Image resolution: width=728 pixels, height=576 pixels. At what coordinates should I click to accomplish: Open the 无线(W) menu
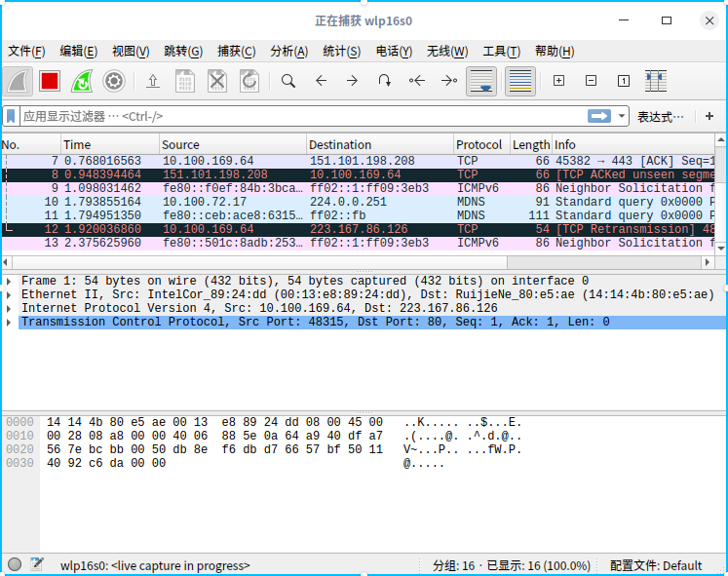click(x=447, y=51)
